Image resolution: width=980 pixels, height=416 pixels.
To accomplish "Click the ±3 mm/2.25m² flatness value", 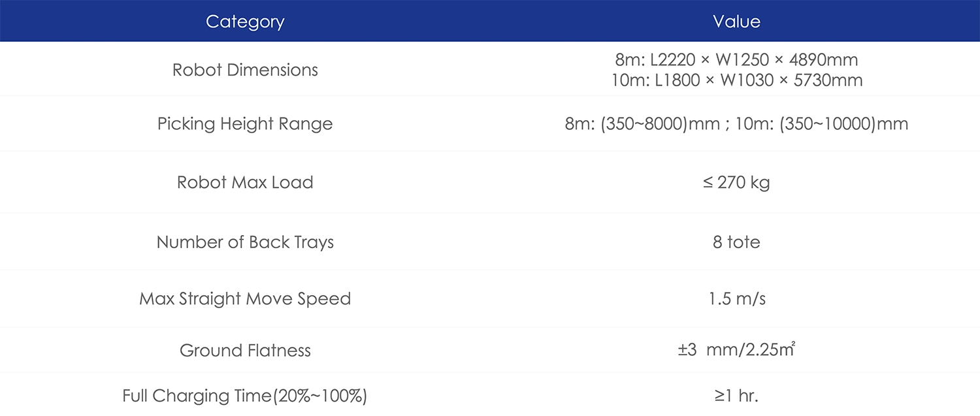I will click(736, 350).
